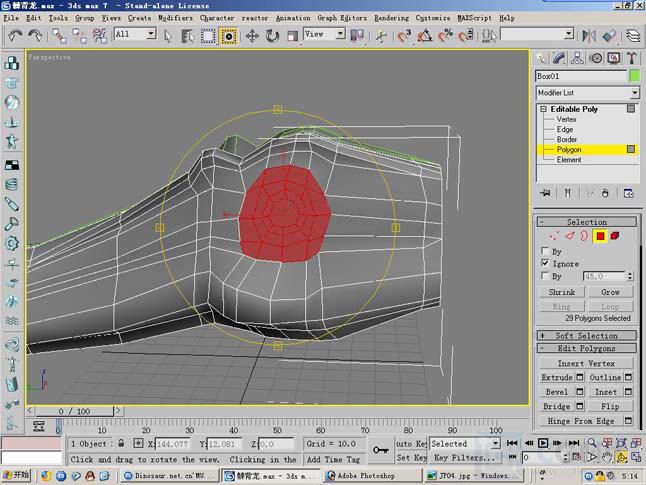
Task: Open the MAXScript menu
Action: click(x=474, y=18)
